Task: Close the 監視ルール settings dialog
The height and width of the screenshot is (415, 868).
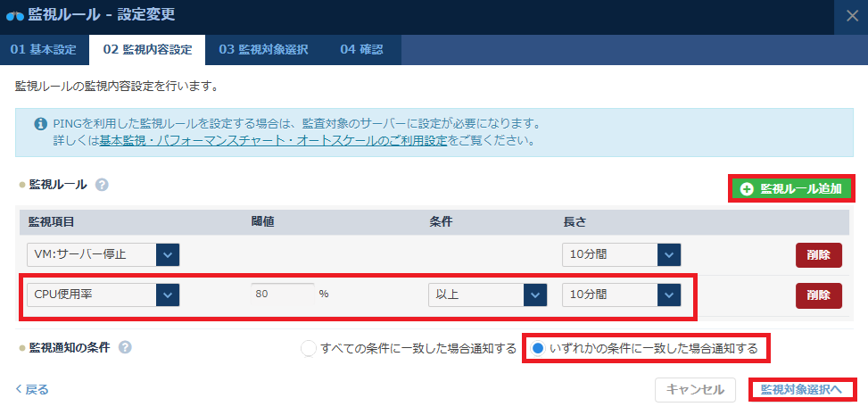Action: coord(851,15)
